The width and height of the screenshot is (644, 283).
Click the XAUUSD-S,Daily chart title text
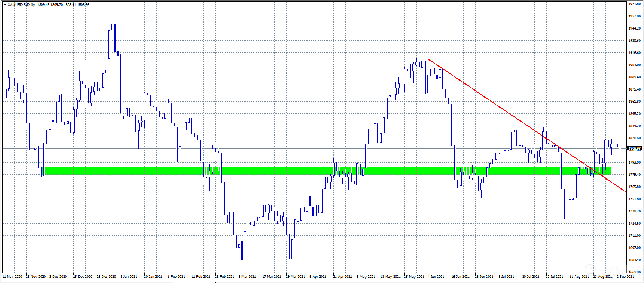coord(21,5)
